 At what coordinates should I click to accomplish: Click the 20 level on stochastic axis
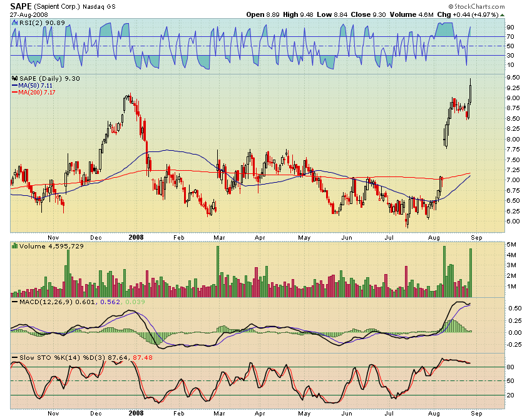click(510, 395)
